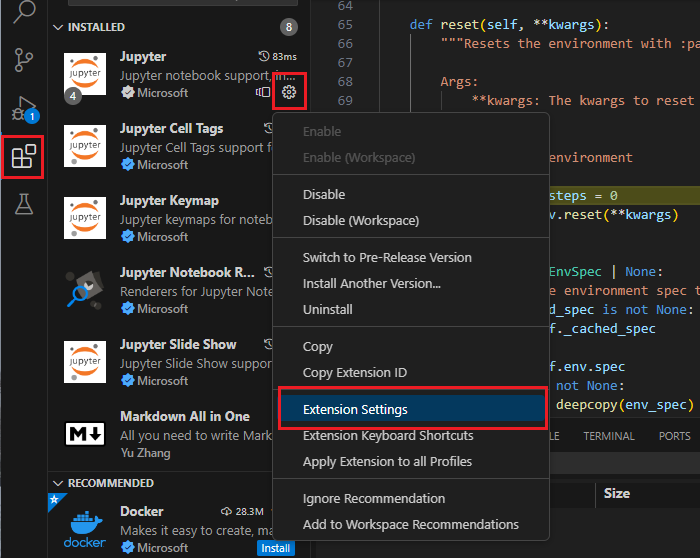Click the Size column header

pyautogui.click(x=617, y=493)
